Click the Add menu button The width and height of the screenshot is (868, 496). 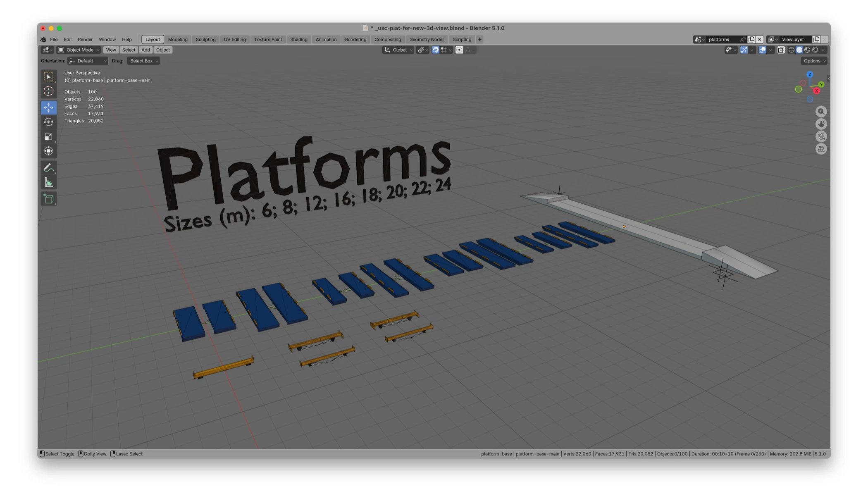[145, 50]
